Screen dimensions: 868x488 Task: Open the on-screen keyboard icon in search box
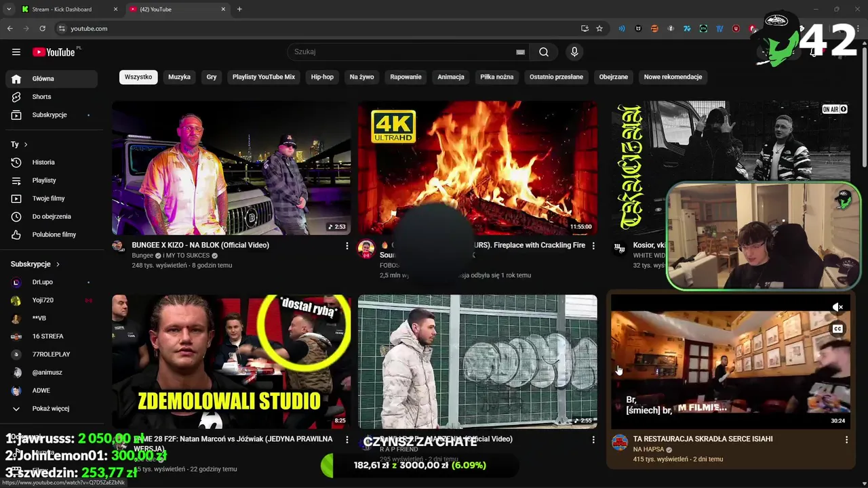point(520,52)
